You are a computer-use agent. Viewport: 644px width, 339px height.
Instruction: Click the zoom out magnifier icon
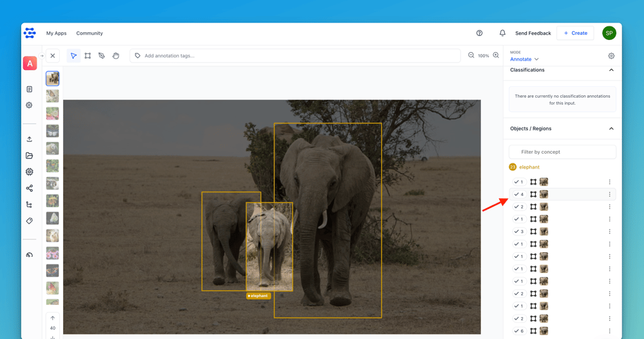coord(471,56)
